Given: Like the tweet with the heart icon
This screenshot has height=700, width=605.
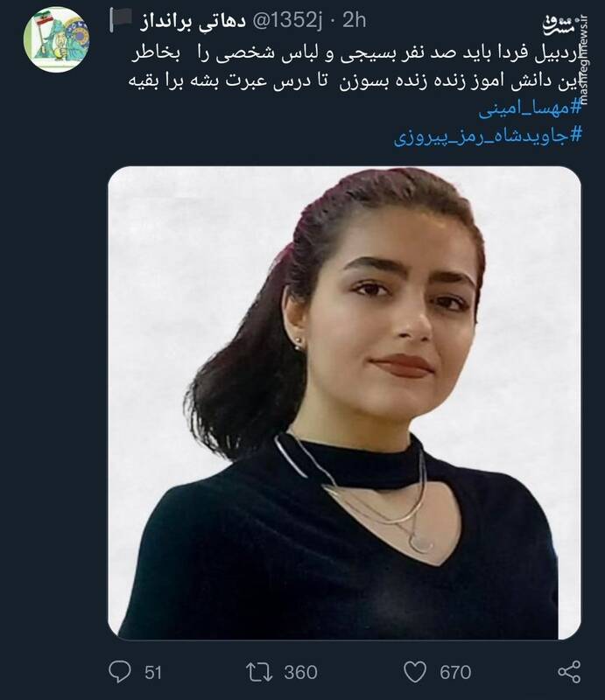Looking at the screenshot, I should coord(415,672).
